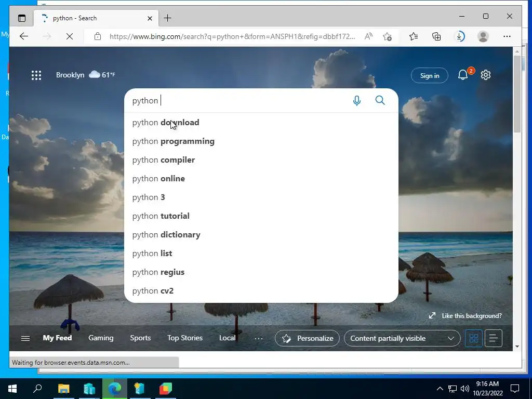Close the python - Search tab
The width and height of the screenshot is (532, 399).
[150, 18]
